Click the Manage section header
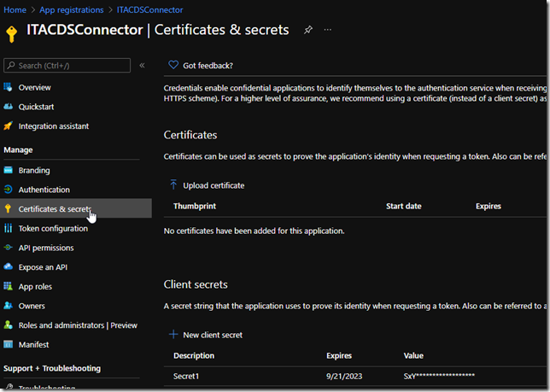550x392 pixels. (x=18, y=150)
